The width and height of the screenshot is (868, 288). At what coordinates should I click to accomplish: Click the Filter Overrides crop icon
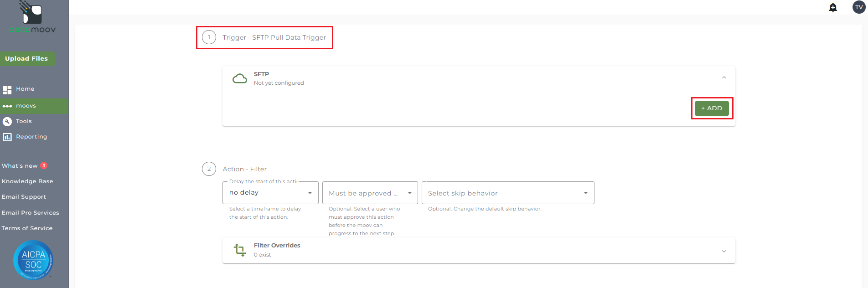pos(240,250)
